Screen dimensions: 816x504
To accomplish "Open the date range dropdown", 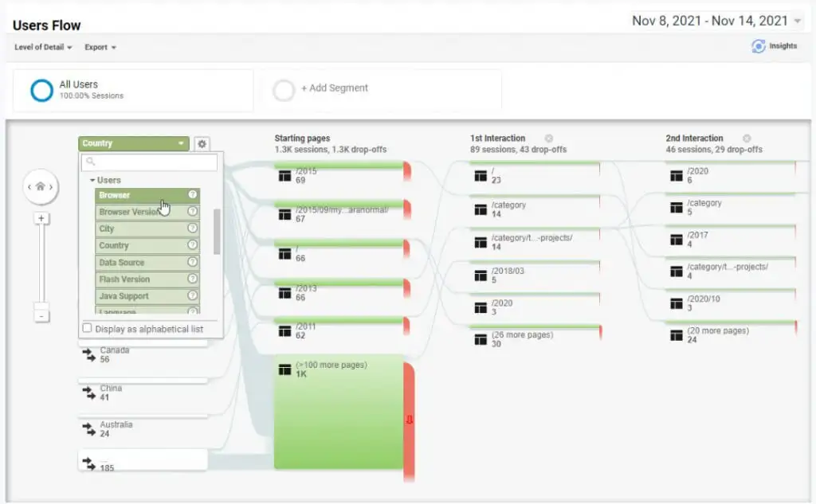I will 716,21.
